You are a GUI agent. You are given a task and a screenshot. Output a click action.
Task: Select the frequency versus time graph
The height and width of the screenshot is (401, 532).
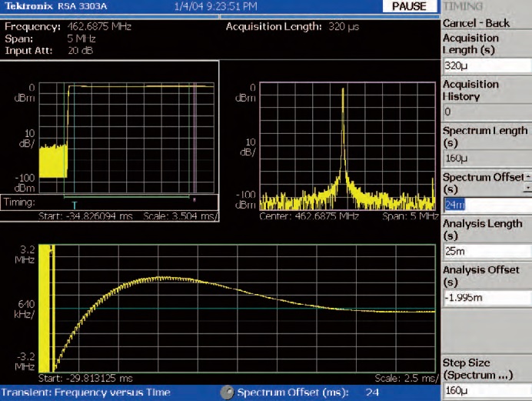click(x=238, y=308)
